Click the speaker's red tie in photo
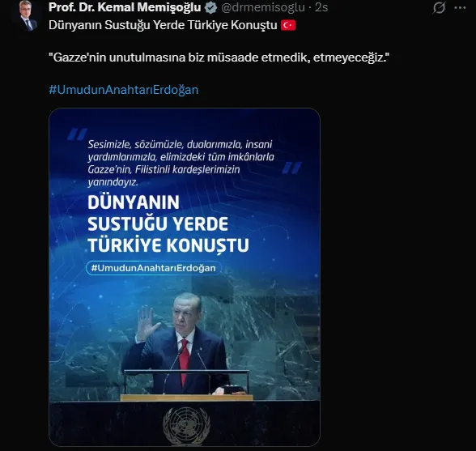Viewport: 476px width, 451px height. 184,361
